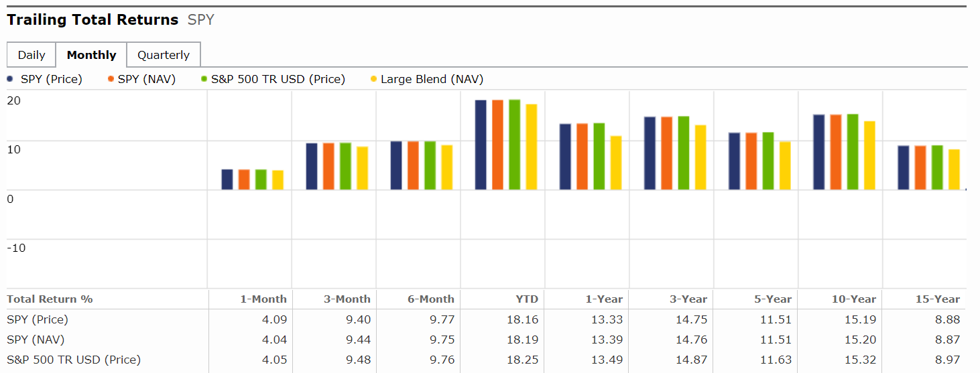
Task: Click the 9.76 6-Month value
Action: [x=442, y=360]
